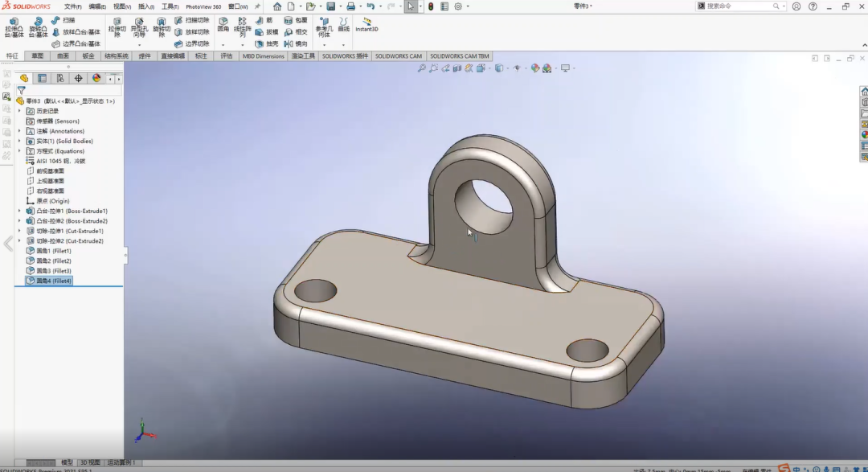
Task: Open the PhotoView 360 menu
Action: (203, 6)
